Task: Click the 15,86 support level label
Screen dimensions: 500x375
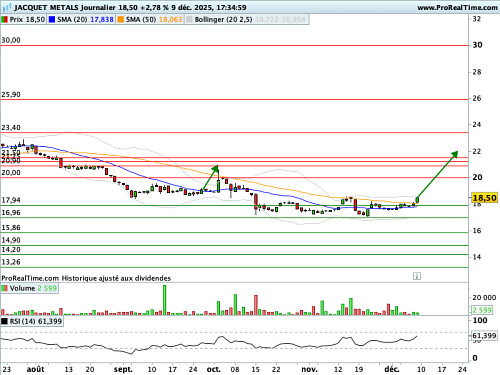Action: point(11,228)
